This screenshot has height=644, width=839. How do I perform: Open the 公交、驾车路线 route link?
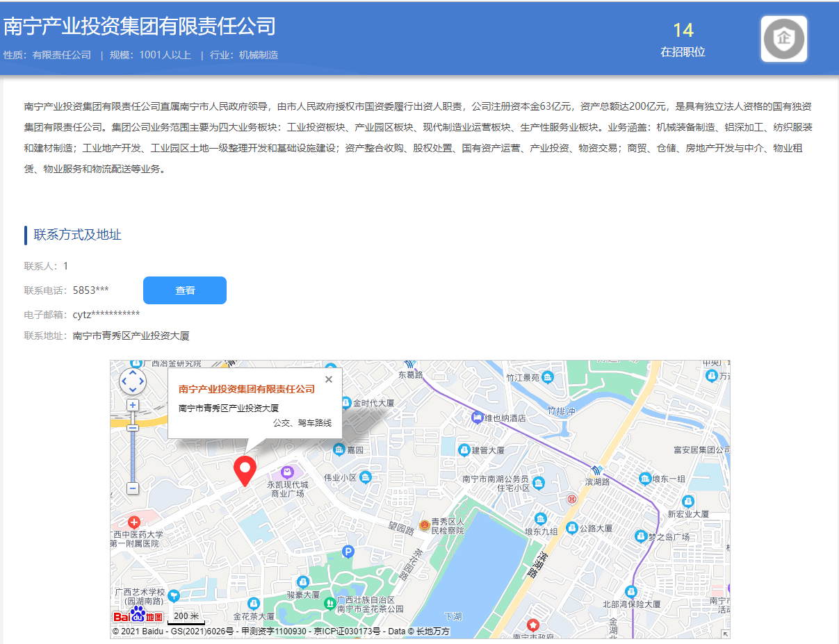click(302, 422)
